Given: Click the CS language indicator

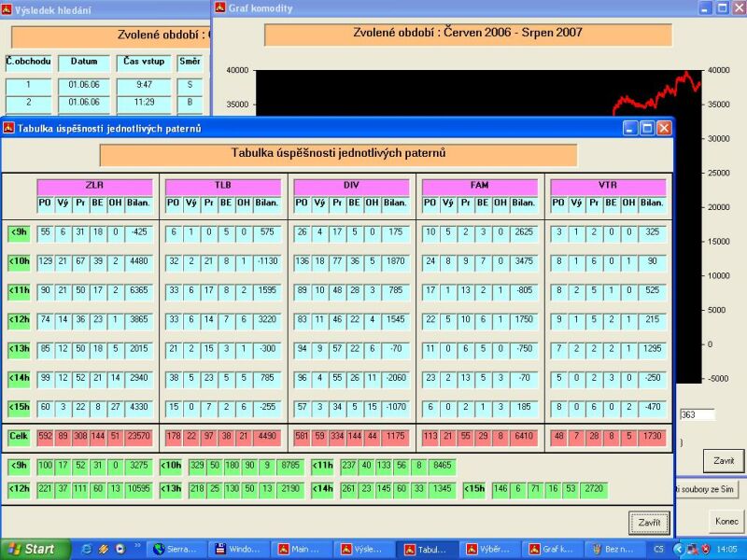Looking at the screenshot, I should coord(658,549).
